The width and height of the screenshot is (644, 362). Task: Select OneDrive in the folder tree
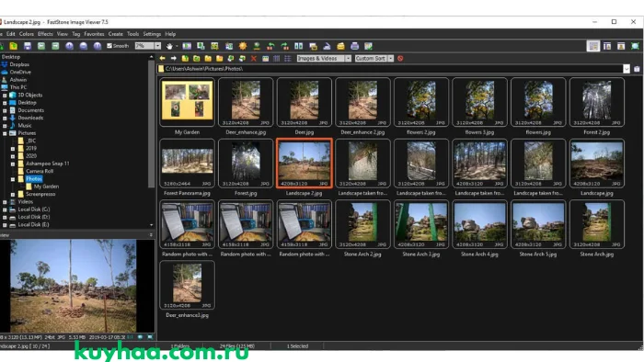click(20, 73)
